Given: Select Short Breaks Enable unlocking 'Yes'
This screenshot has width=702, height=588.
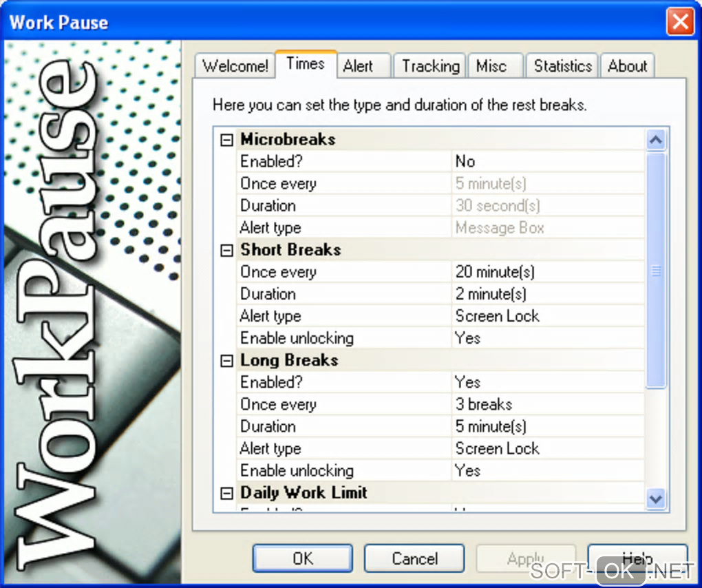Looking at the screenshot, I should (548, 338).
